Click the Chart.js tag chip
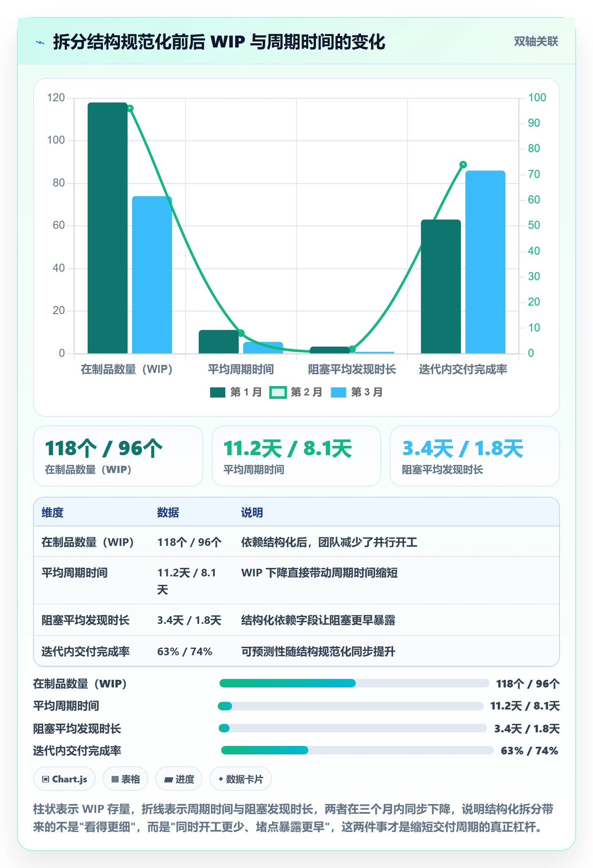The width and height of the screenshot is (593, 868). click(64, 779)
